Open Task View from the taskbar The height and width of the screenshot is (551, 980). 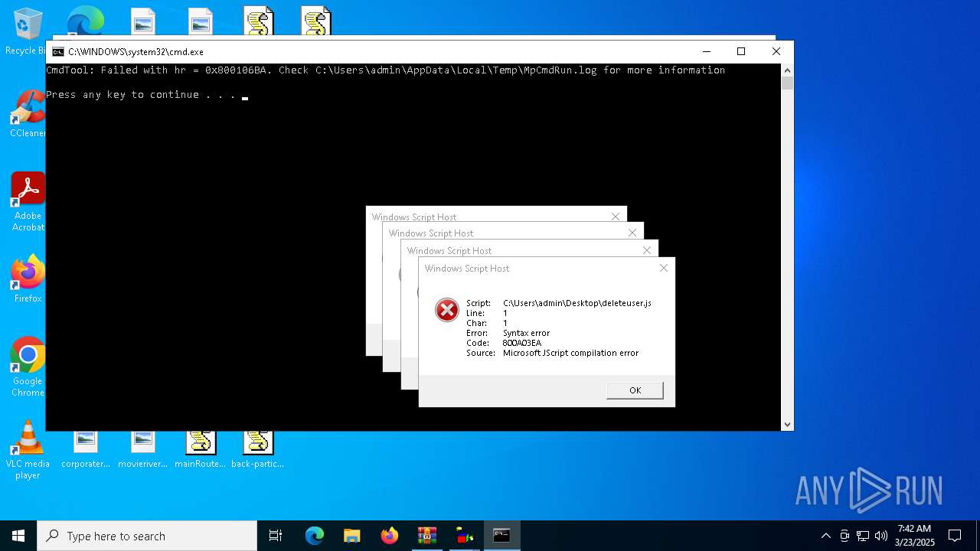point(276,536)
